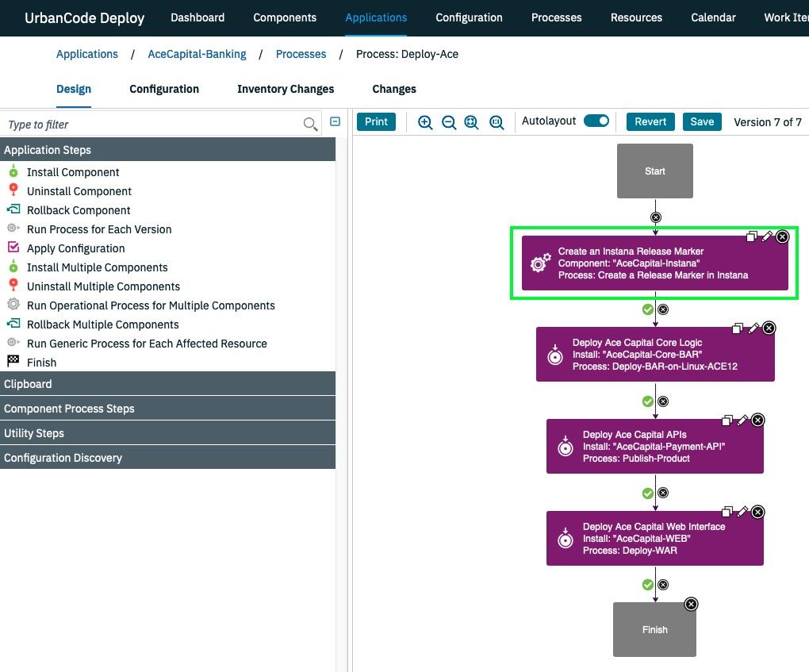Open the Resources menu
This screenshot has height=672, width=809.
636,17
